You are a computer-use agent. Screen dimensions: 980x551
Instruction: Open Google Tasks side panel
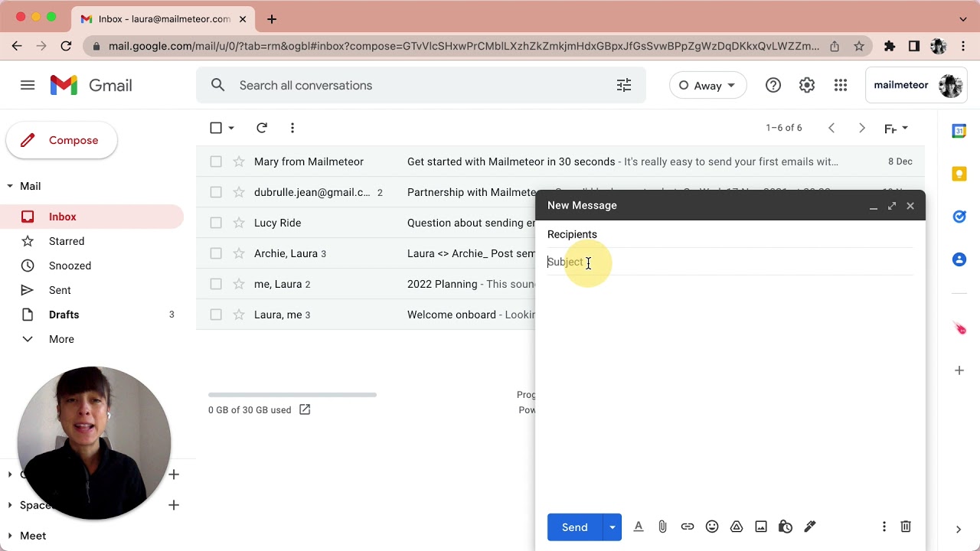coord(959,217)
